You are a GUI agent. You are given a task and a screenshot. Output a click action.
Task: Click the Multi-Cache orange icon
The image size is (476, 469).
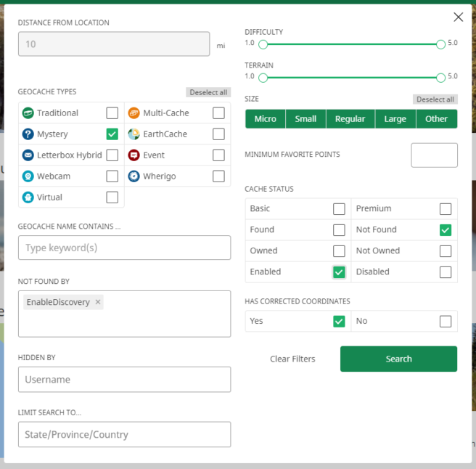tap(134, 113)
